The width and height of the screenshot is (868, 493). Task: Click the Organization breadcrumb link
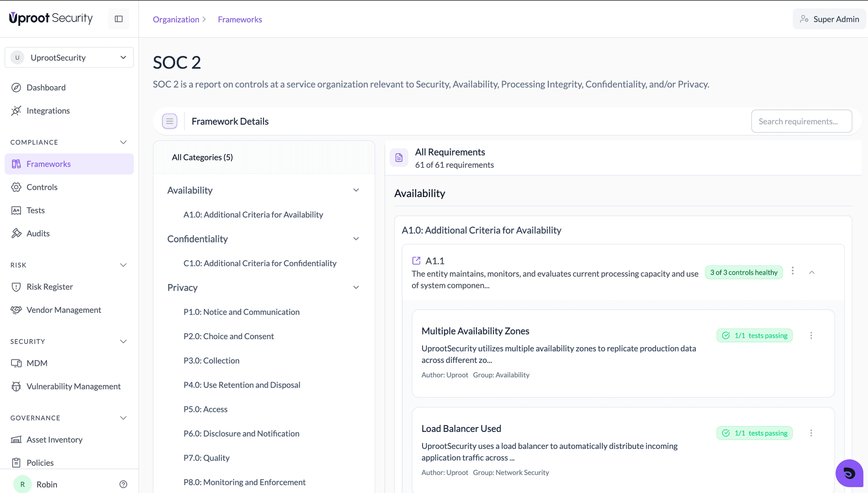[x=176, y=19]
